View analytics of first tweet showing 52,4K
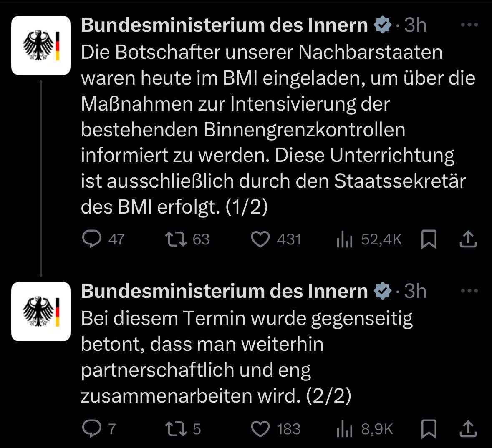 345,239
